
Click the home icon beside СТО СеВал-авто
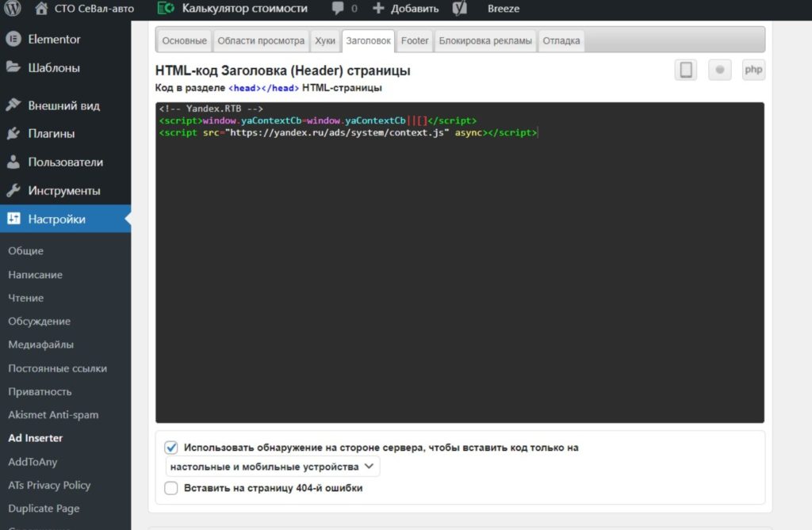coord(41,8)
